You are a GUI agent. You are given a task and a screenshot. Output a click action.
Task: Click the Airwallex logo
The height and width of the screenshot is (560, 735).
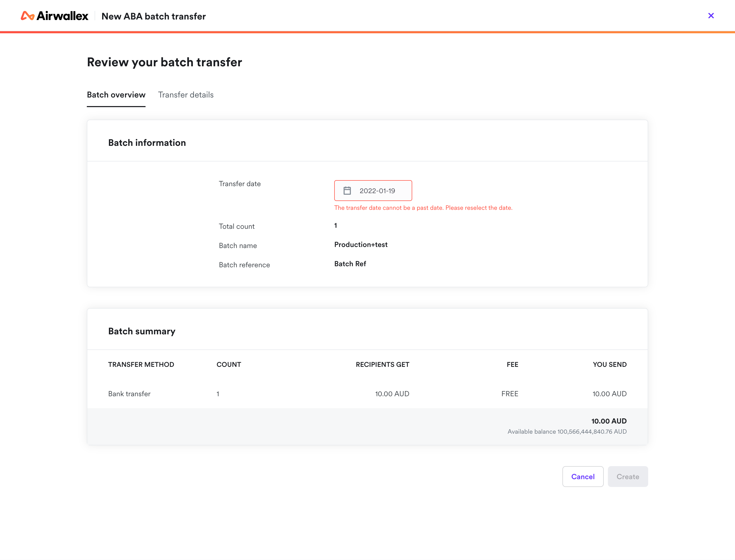point(54,16)
